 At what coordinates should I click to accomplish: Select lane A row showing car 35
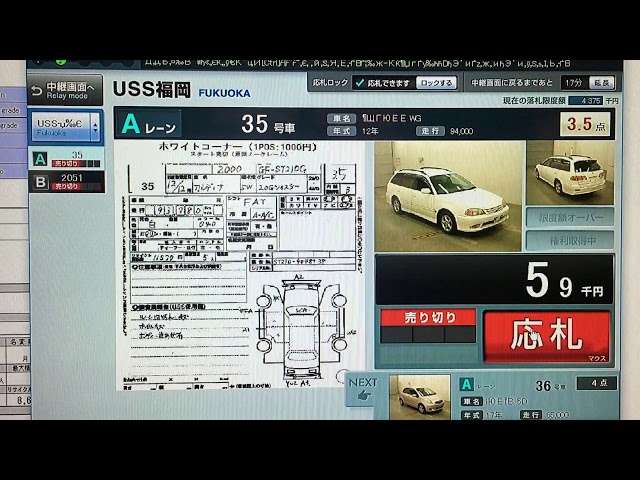tap(66, 159)
